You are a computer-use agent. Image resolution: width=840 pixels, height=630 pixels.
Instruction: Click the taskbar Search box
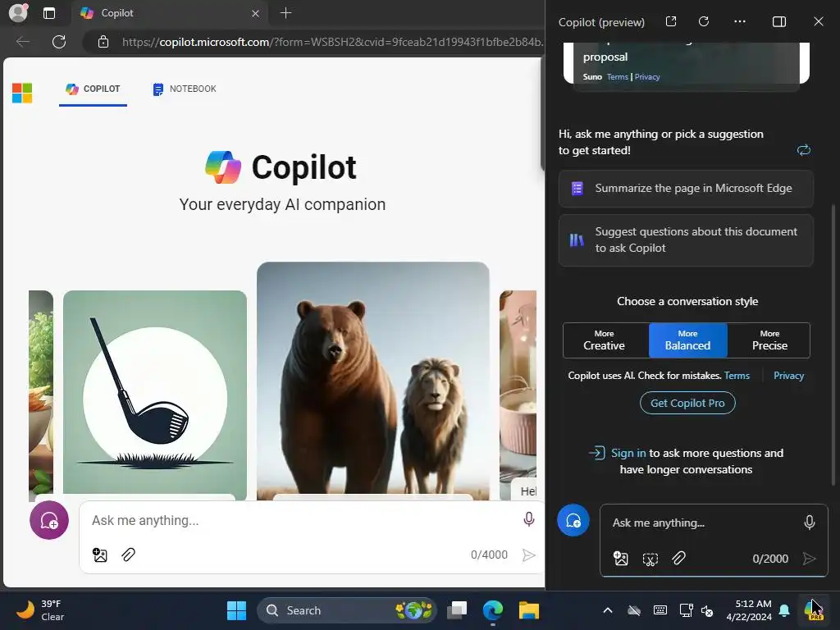pos(347,610)
